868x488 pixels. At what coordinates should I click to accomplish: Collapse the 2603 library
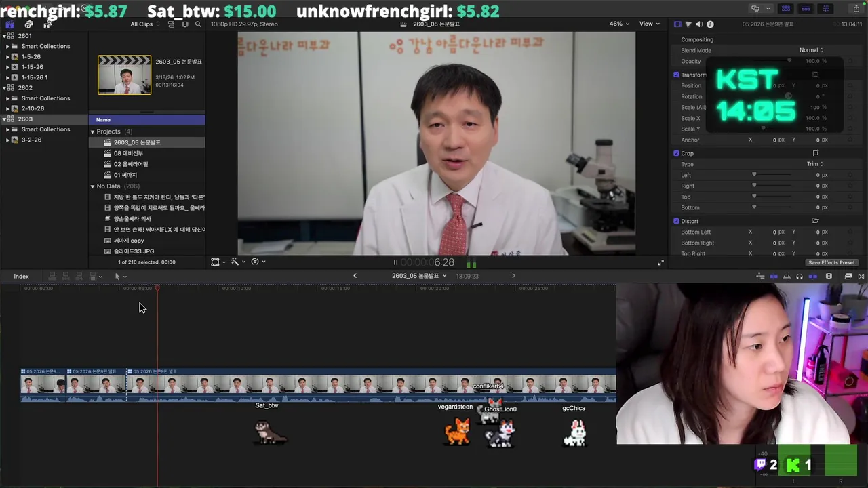pyautogui.click(x=3, y=119)
